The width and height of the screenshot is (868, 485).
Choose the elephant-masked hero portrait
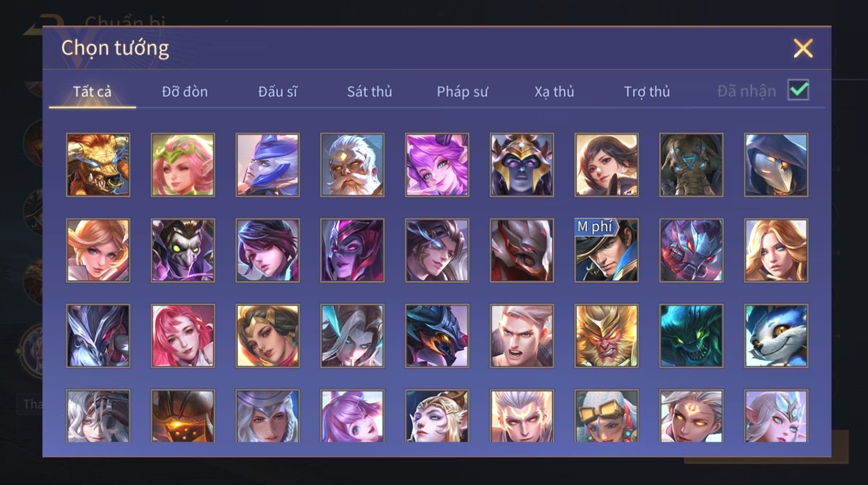(692, 165)
